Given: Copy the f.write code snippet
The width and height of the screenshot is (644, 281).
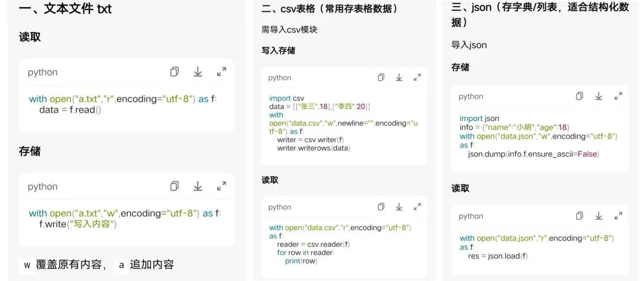Looking at the screenshot, I should coord(175,186).
